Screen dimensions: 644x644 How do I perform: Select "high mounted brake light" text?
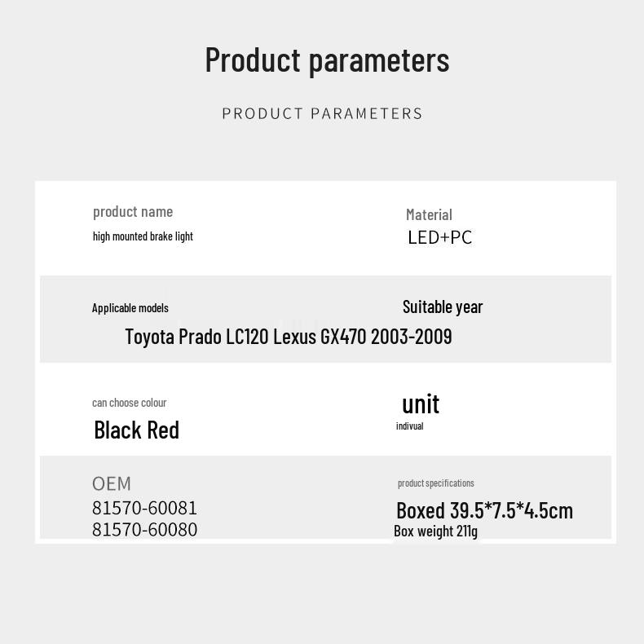[143, 236]
